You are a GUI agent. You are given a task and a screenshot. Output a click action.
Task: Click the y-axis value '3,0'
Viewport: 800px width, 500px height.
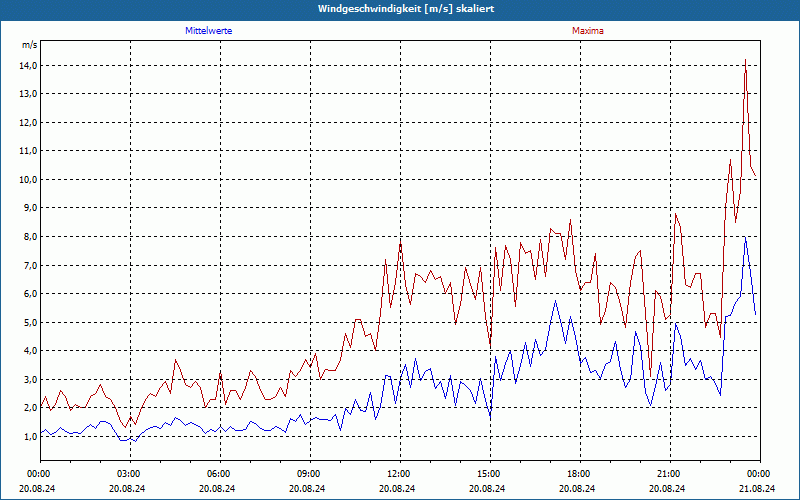click(x=30, y=380)
